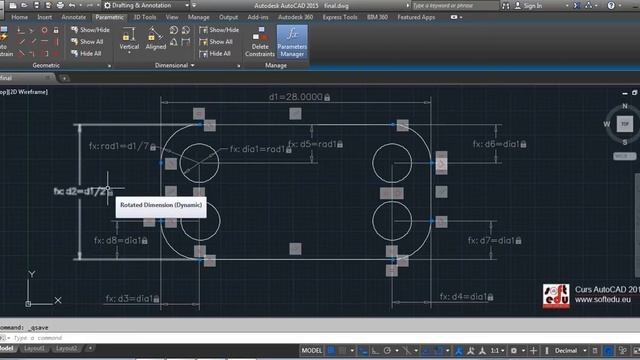The height and width of the screenshot is (360, 640).
Task: Click Hide All in the Geometric panel
Action: [x=86, y=53]
